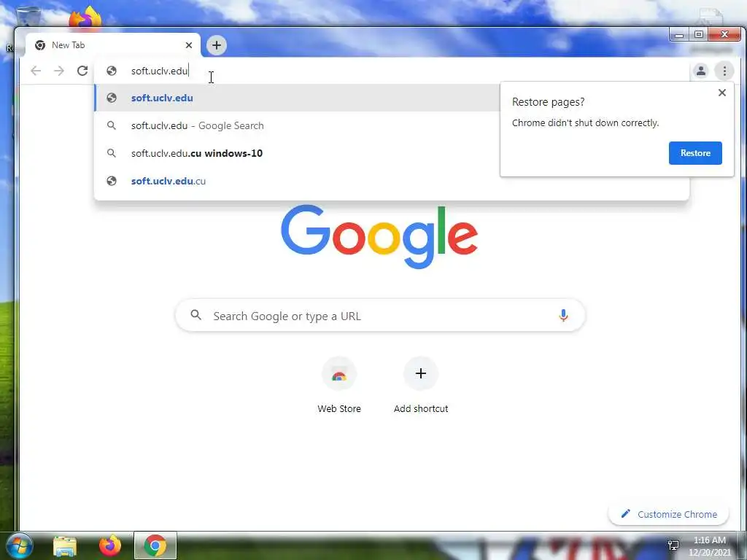Maximize the Chrome window
The height and width of the screenshot is (560, 747).
(698, 35)
